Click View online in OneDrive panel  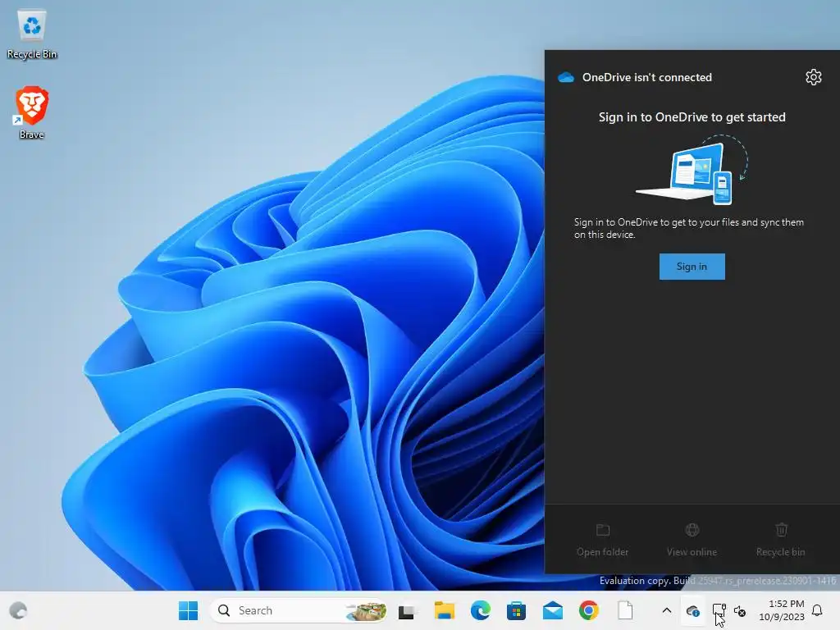click(x=692, y=541)
